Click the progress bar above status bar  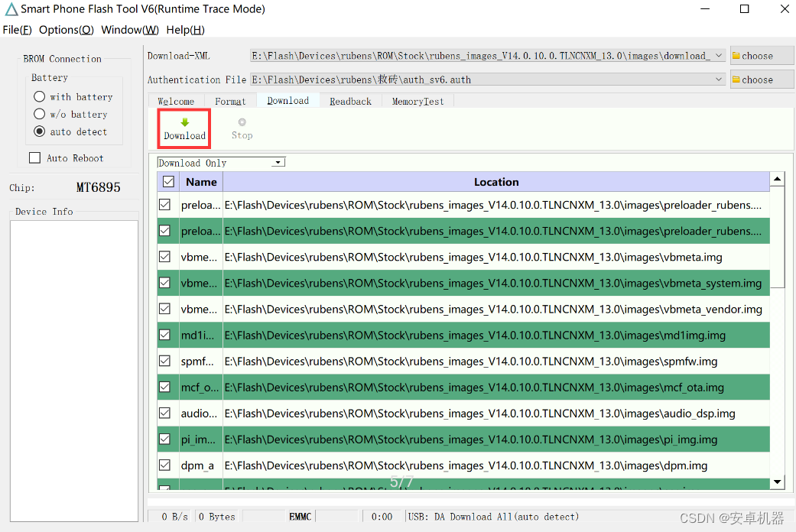470,502
